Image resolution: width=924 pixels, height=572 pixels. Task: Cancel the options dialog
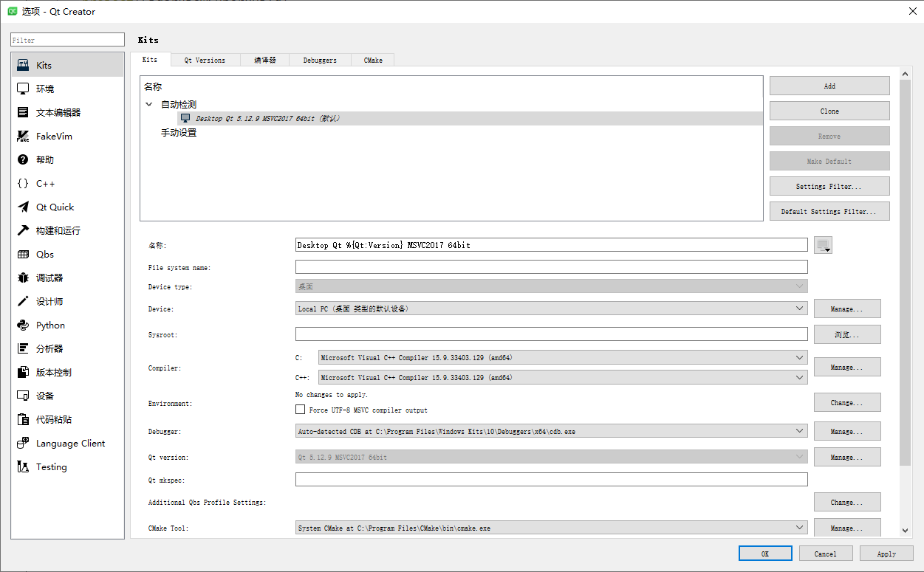tap(826, 554)
